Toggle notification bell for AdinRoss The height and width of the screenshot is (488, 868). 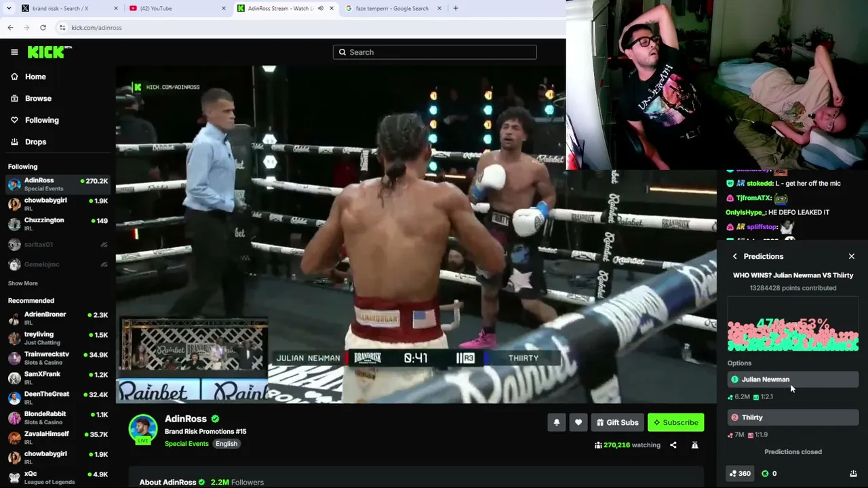pos(557,422)
